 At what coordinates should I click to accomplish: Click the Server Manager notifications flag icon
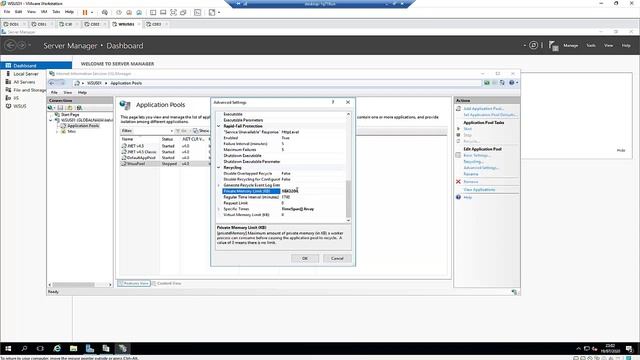553,46
